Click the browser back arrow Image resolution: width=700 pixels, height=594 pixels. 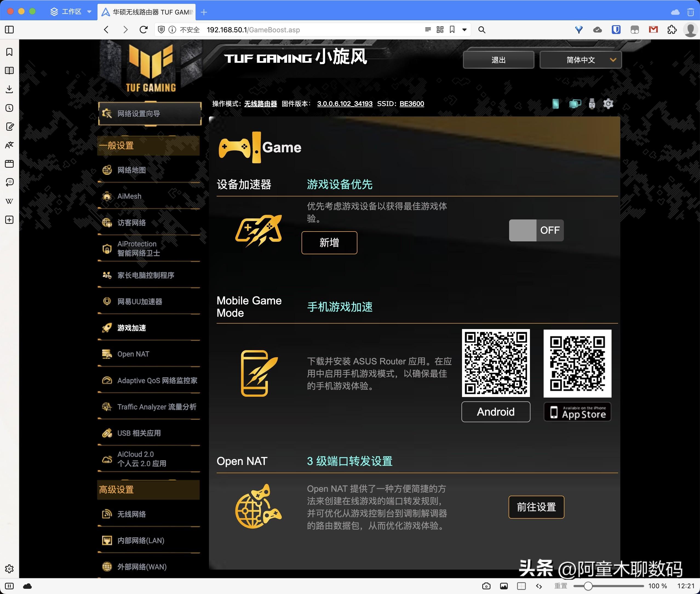[106, 30]
